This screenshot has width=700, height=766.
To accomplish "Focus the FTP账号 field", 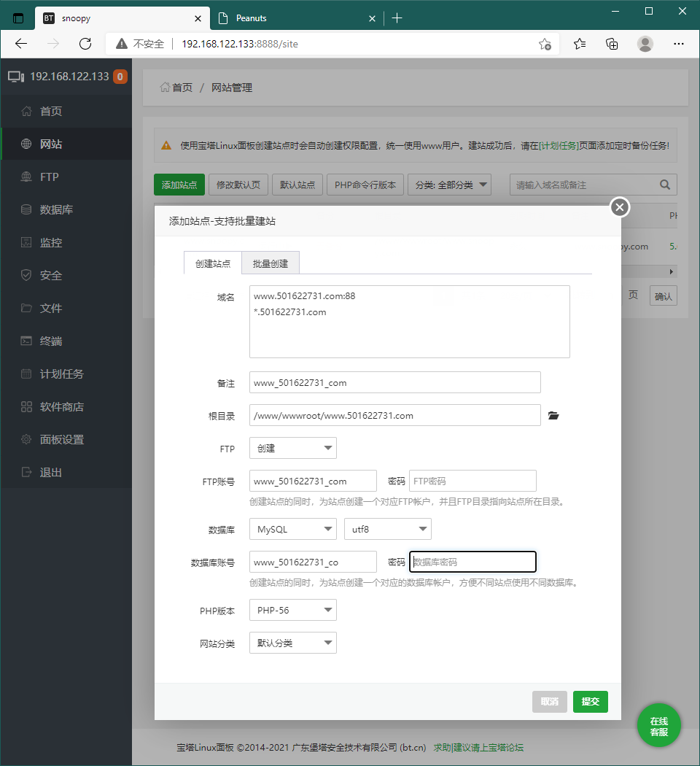I will pos(313,481).
